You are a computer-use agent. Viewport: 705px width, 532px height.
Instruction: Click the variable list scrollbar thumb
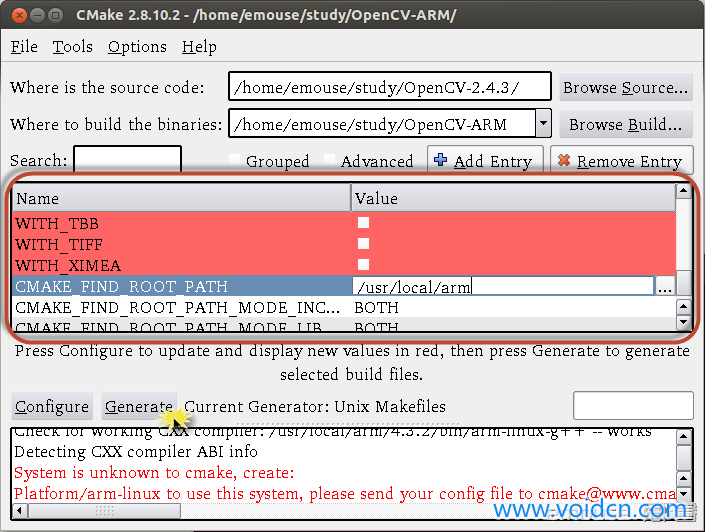[x=684, y=282]
